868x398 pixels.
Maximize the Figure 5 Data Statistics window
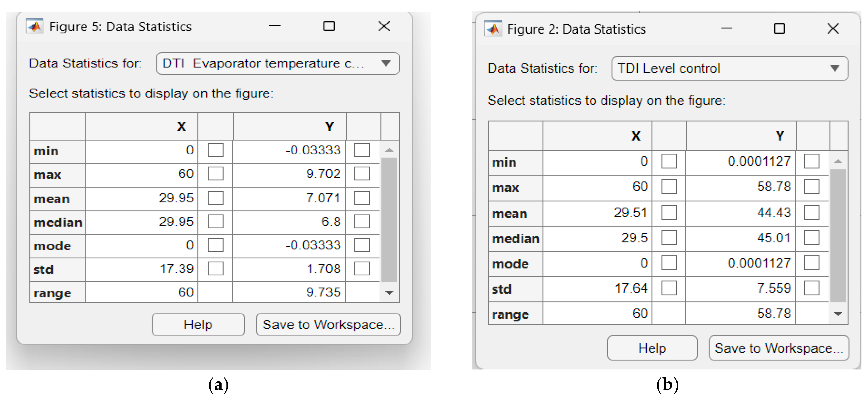(x=329, y=26)
